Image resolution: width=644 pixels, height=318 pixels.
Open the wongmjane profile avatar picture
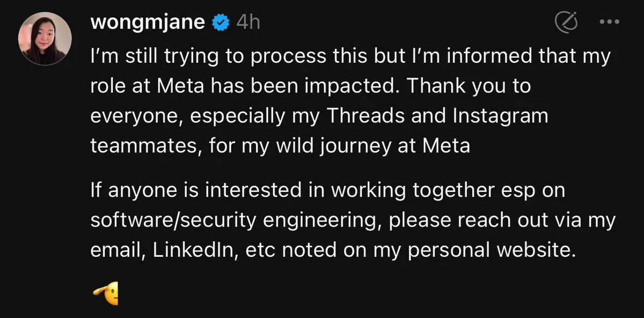[x=45, y=38]
